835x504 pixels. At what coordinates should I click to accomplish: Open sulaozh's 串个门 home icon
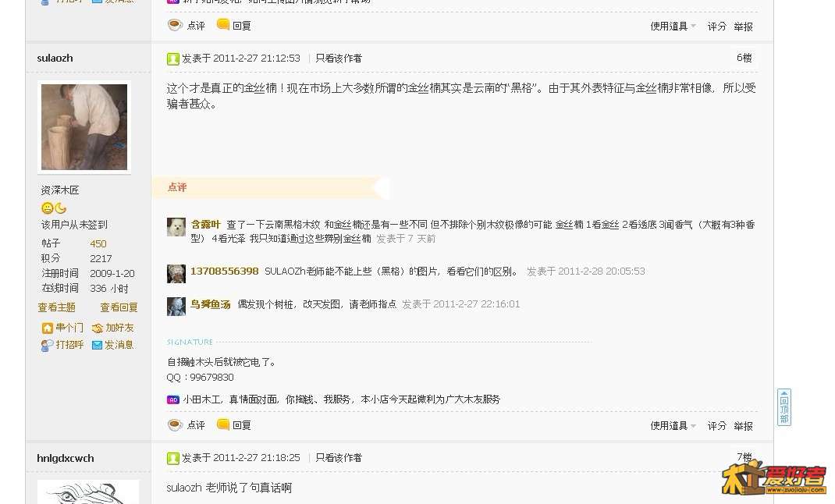pos(48,328)
